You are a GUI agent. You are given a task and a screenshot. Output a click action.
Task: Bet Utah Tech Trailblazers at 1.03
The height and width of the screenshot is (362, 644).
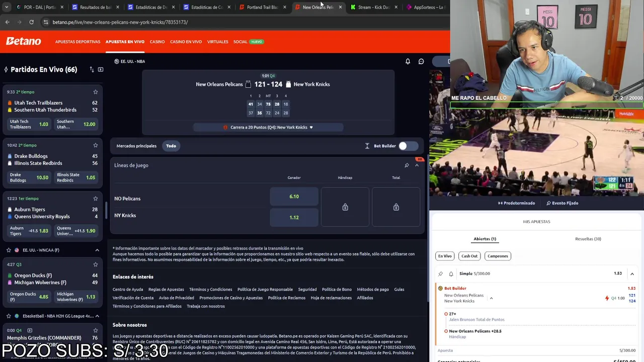click(x=29, y=124)
